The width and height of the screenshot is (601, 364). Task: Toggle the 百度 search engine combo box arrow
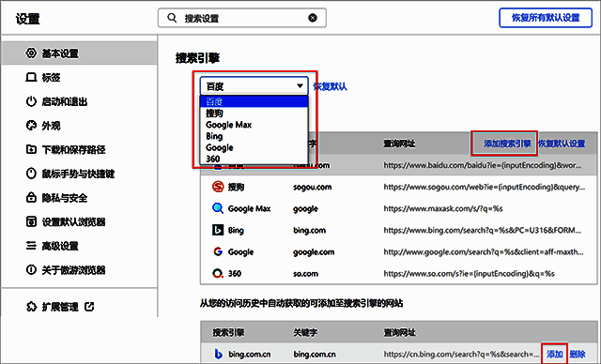click(x=300, y=86)
